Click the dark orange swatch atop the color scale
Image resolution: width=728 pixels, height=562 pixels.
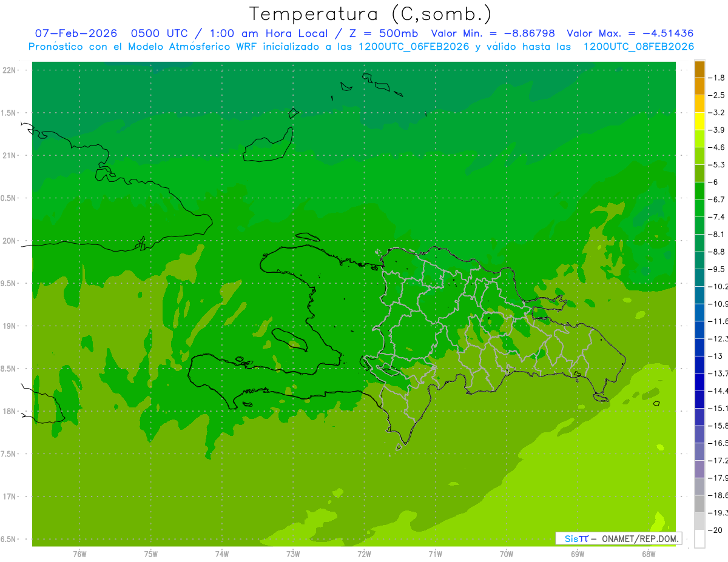point(699,70)
